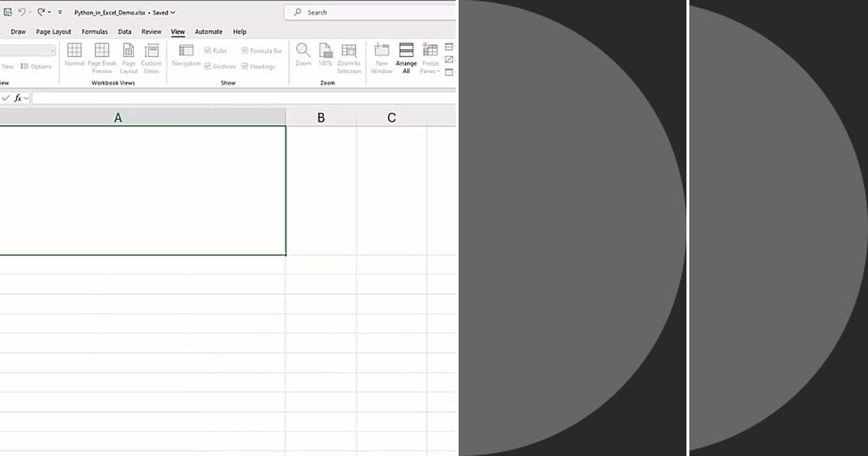Screen dimensions: 868x456
Task: Open the Navigation pane
Action: (186, 57)
